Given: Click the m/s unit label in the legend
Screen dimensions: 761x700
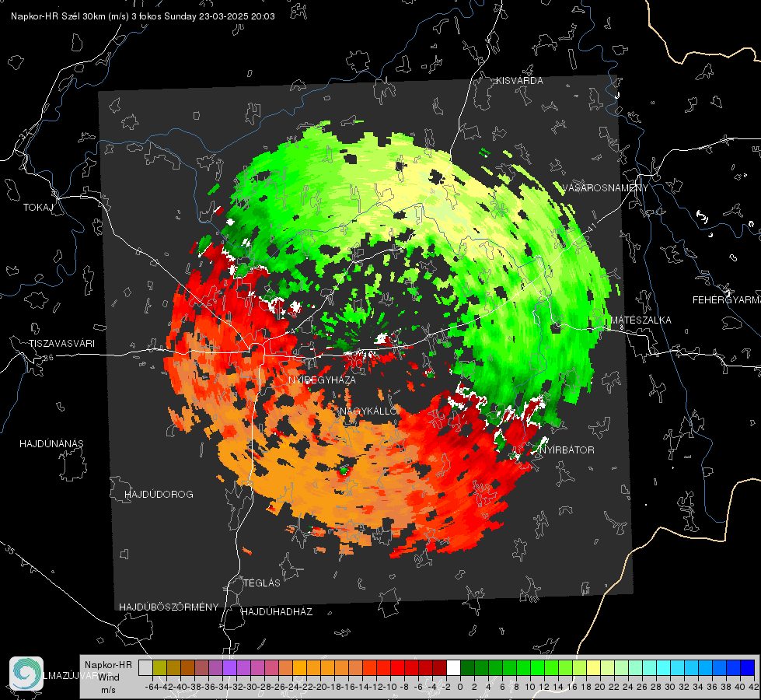Looking at the screenshot, I should [108, 690].
